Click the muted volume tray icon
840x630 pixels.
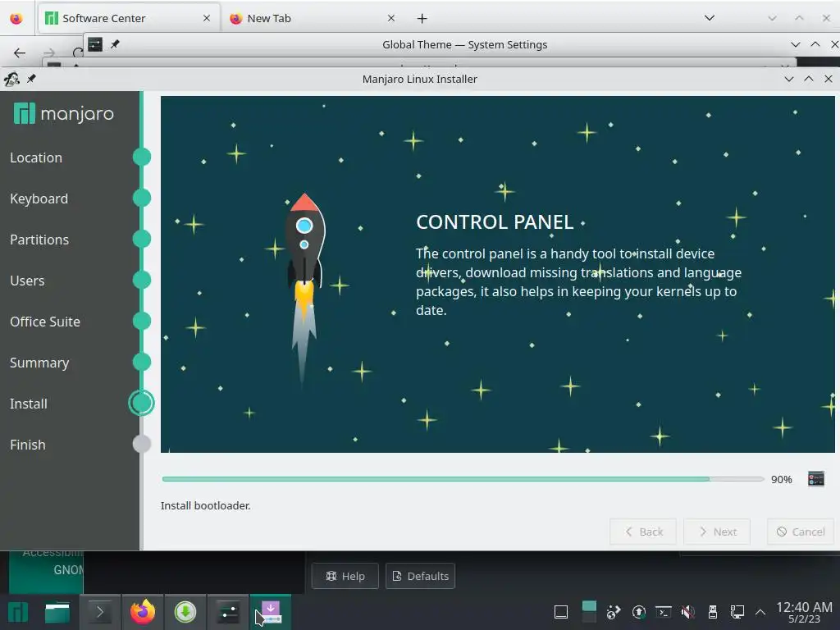coord(688,612)
